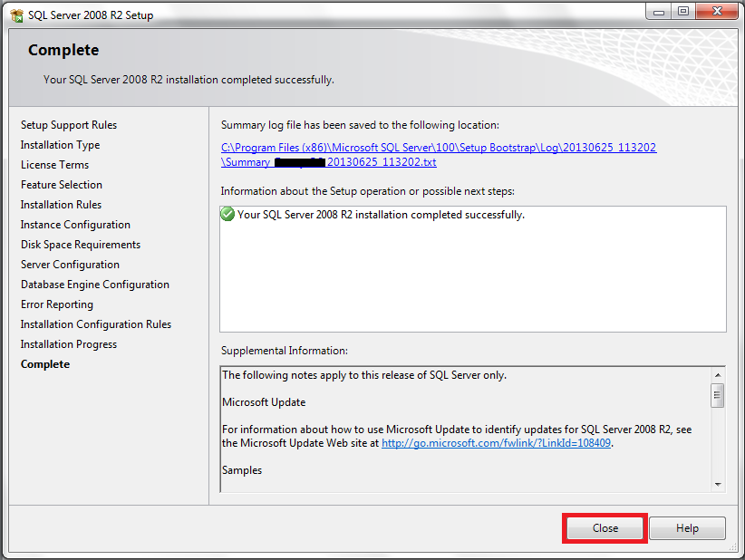The image size is (745, 560).
Task: Click the SQL Server Setup title bar icon
Action: pyautogui.click(x=16, y=15)
